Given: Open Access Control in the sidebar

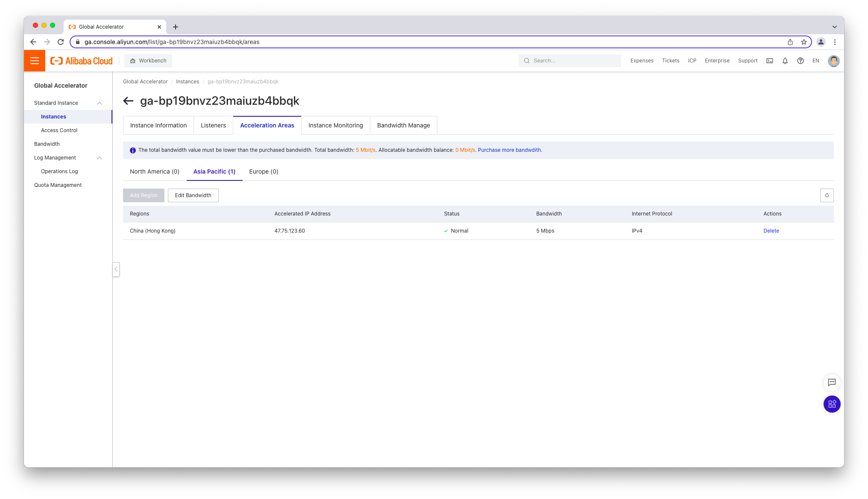Looking at the screenshot, I should [x=59, y=130].
